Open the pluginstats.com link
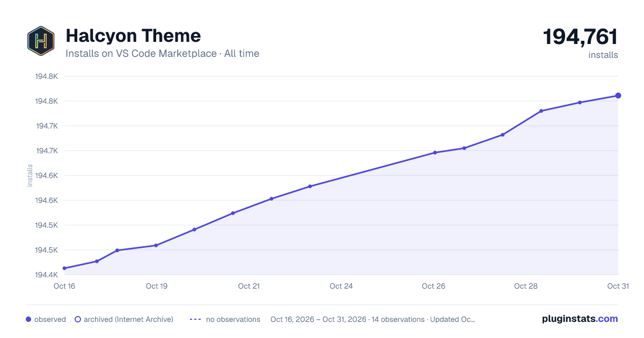 point(580,319)
